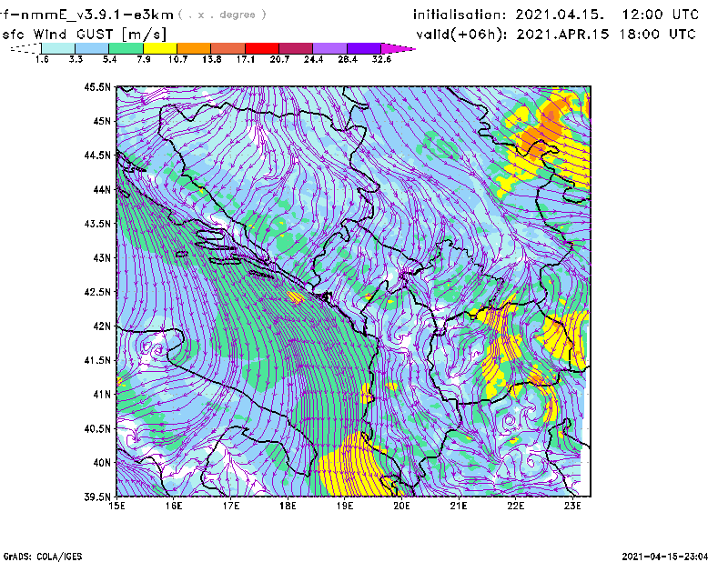This screenshot has width=728, height=562.
Task: Click the 'GrADS: COLA/IGES' footer text
Action: [x=43, y=557]
